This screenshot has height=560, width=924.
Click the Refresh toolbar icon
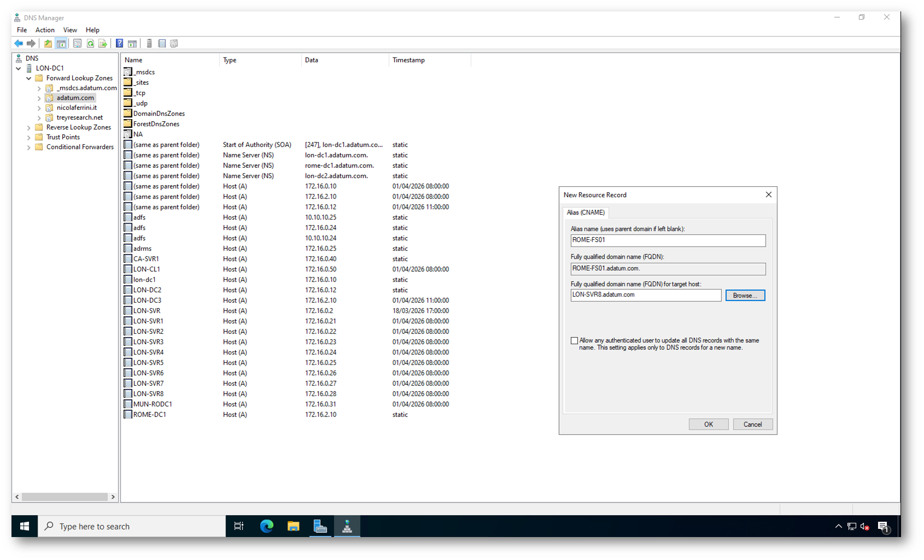pyautogui.click(x=90, y=44)
